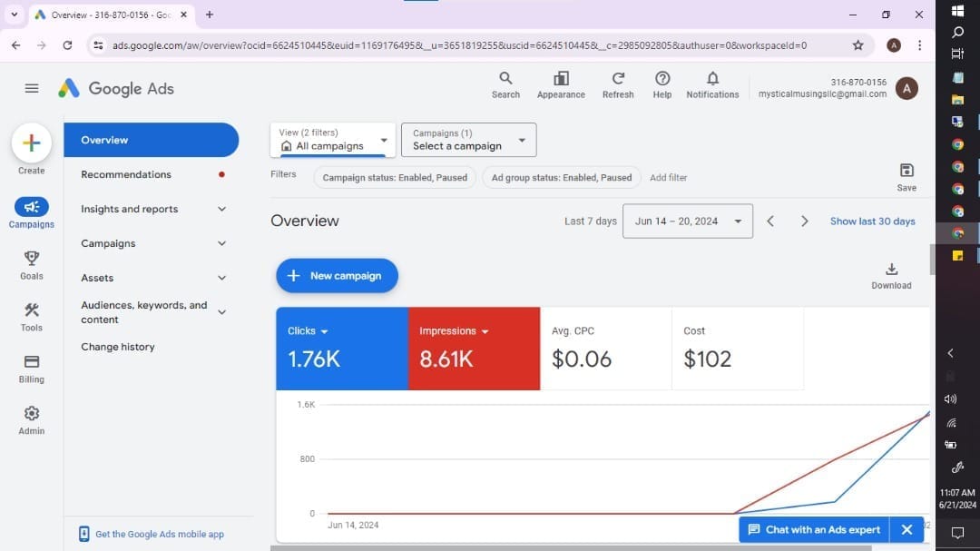Open the Campaigns section in the left rail
Screen dimensions: 980x551
(x=31, y=213)
